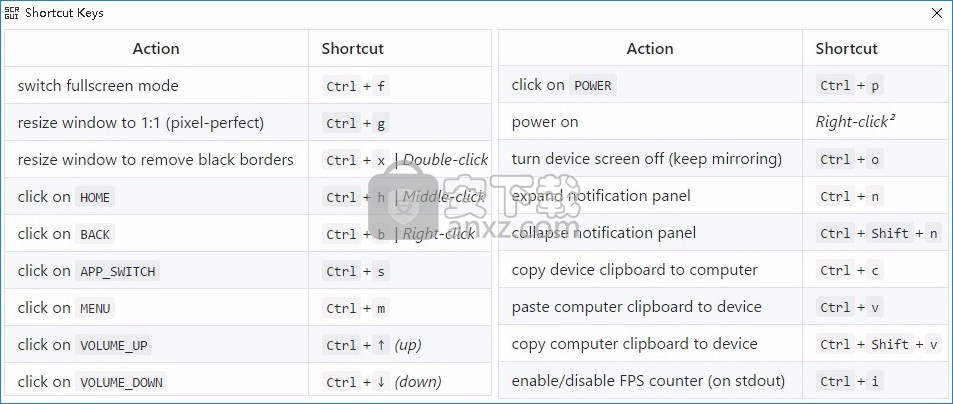This screenshot has width=953, height=404.
Task: Close the Shortcut Keys window
Action: [x=937, y=13]
